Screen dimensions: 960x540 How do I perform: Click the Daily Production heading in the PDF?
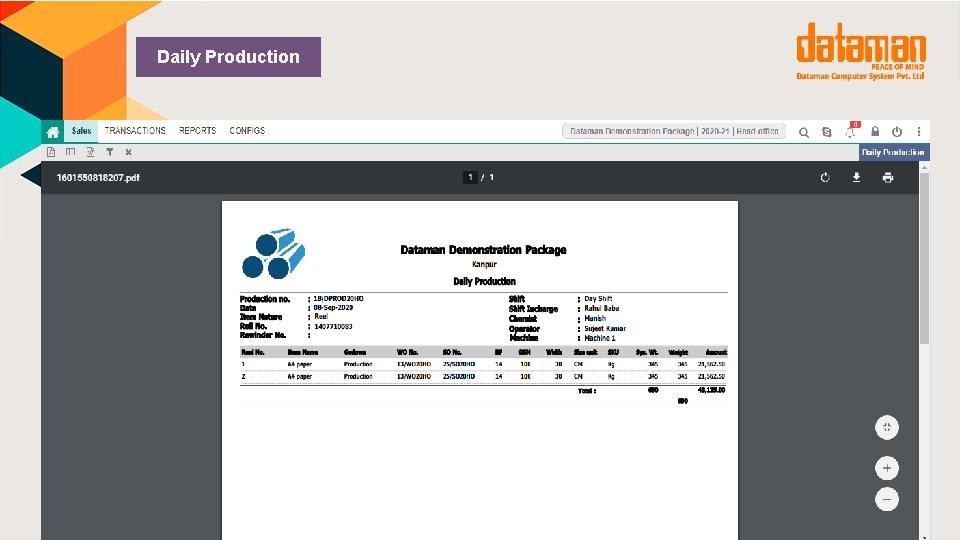484,282
